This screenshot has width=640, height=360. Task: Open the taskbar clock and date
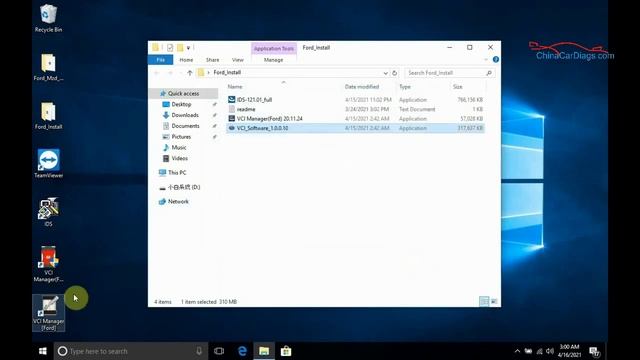[569, 351]
